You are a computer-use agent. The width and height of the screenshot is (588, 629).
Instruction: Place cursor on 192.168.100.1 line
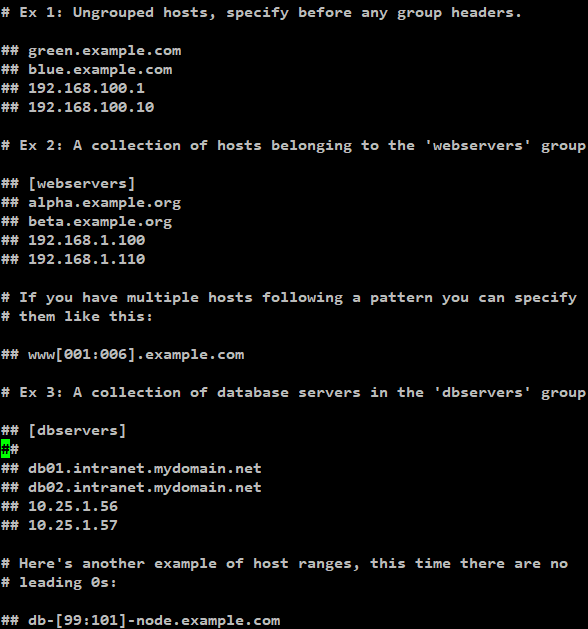(73, 88)
